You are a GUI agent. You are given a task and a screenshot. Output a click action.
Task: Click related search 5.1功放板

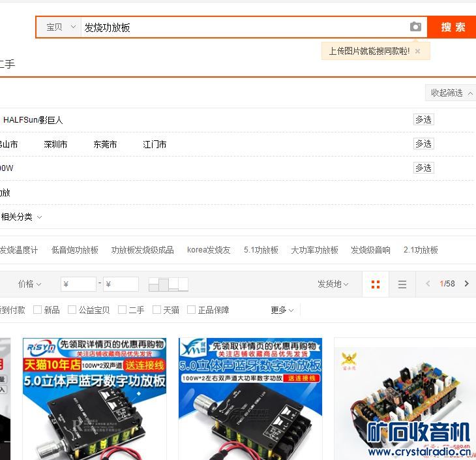[261, 250]
